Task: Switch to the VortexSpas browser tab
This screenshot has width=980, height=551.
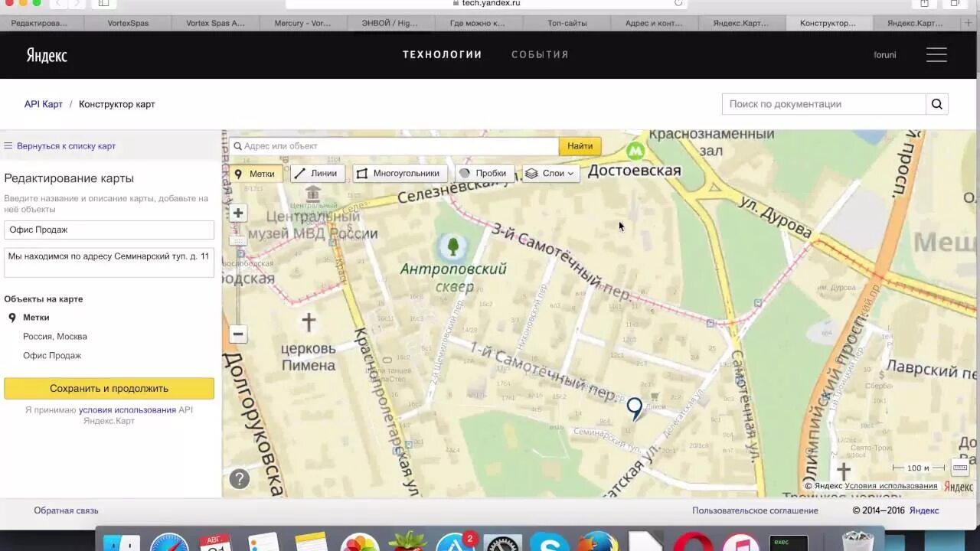Action: 128,23
